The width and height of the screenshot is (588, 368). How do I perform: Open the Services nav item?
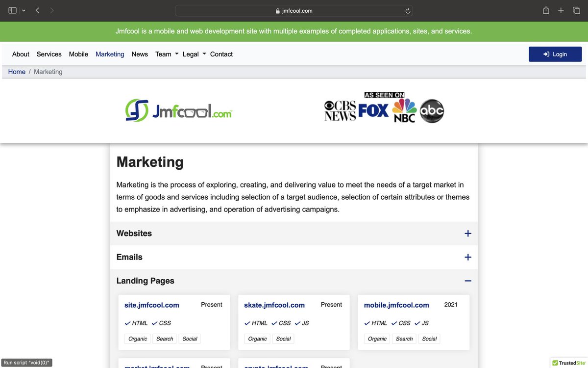pos(49,54)
